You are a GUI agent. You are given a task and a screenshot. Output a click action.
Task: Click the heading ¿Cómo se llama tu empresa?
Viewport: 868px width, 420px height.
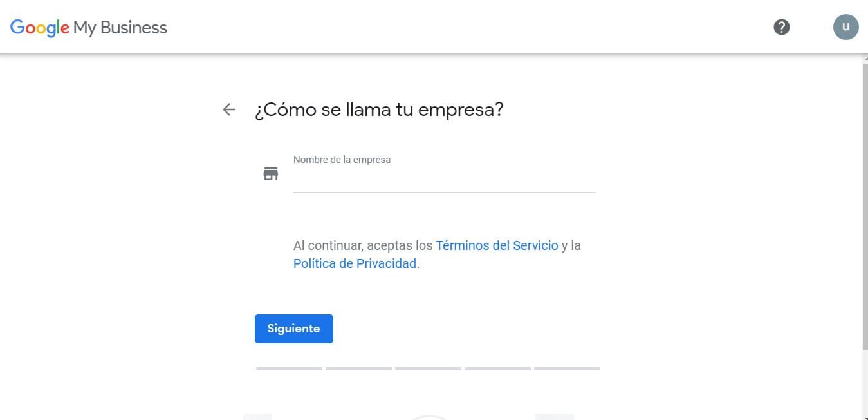point(379,110)
